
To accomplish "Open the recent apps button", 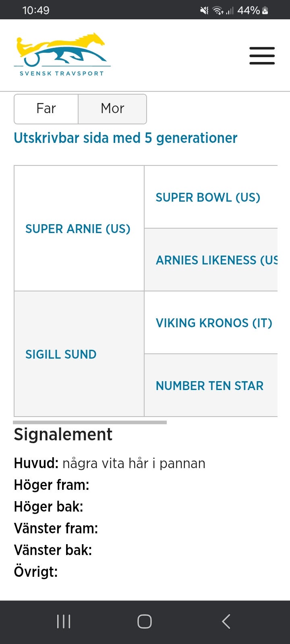I will click(x=64, y=621).
